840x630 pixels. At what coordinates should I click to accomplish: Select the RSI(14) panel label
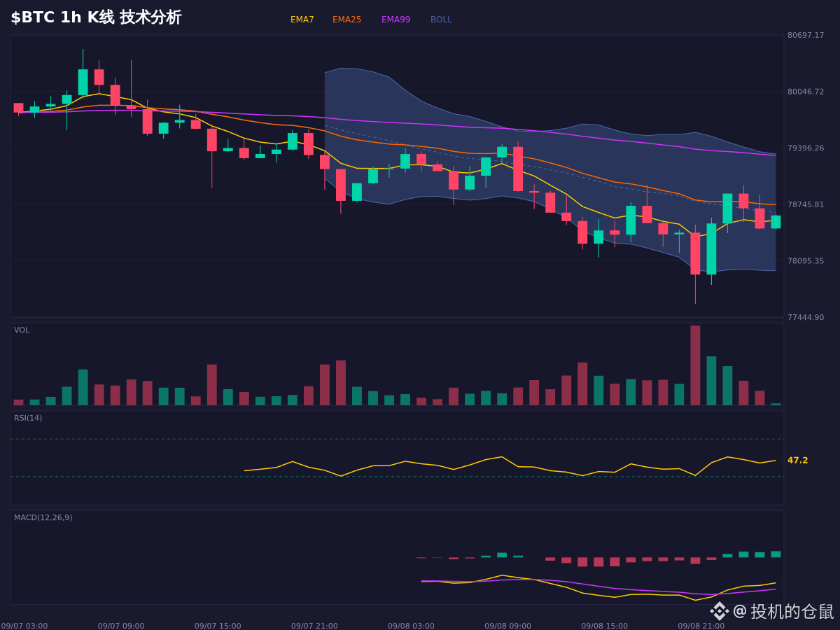pyautogui.click(x=28, y=418)
